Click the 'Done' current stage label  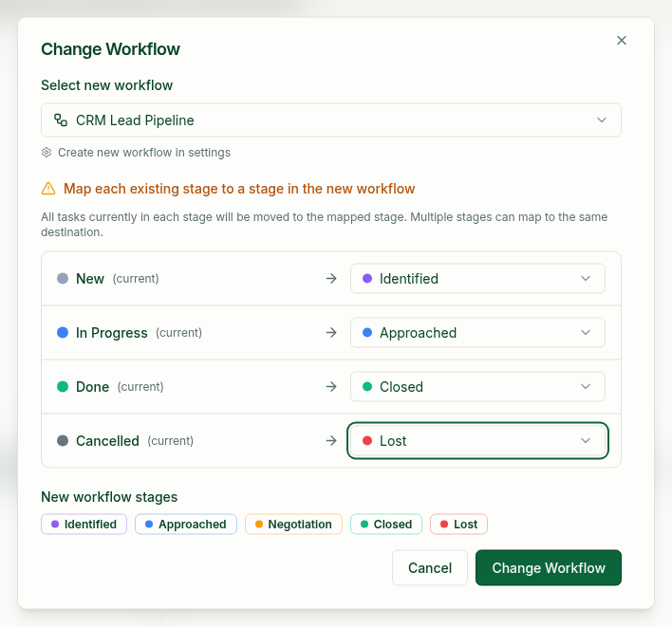coord(93,386)
